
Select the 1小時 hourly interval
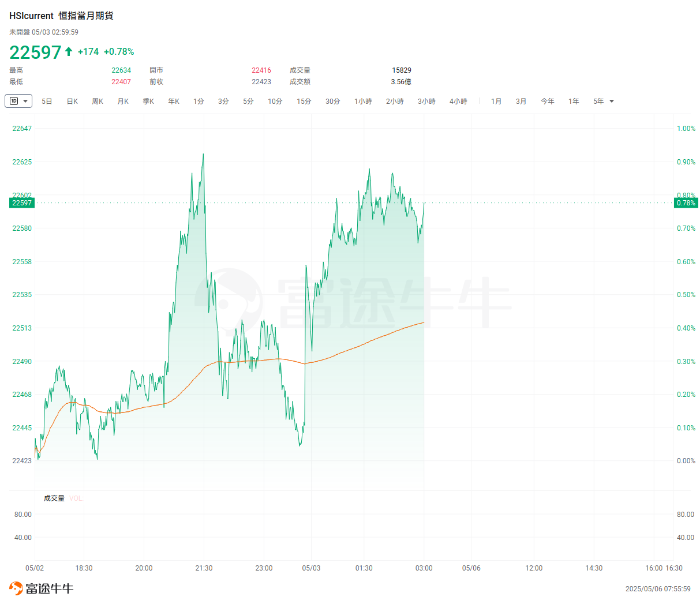coord(363,102)
